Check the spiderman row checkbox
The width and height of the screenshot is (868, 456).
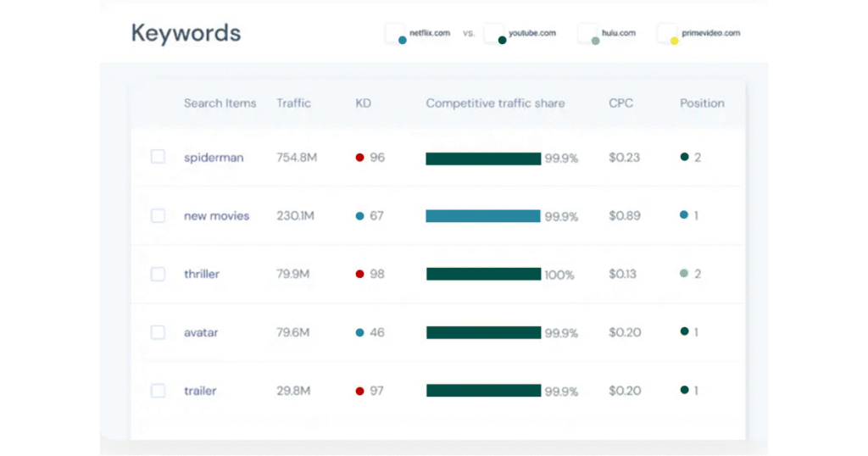[x=158, y=157]
